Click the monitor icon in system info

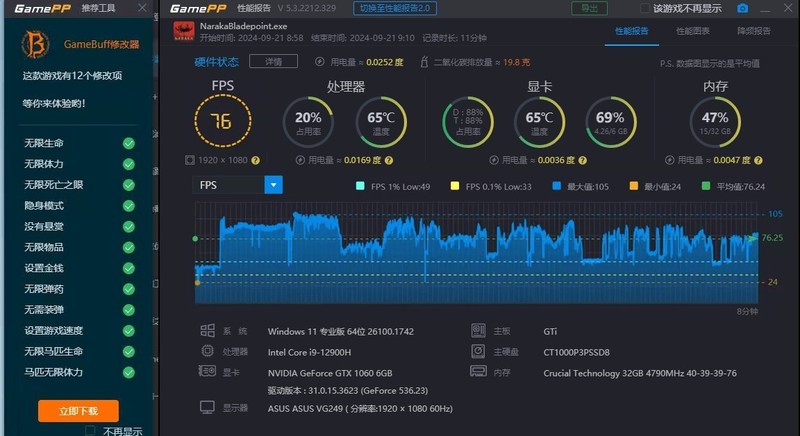pyautogui.click(x=207, y=407)
